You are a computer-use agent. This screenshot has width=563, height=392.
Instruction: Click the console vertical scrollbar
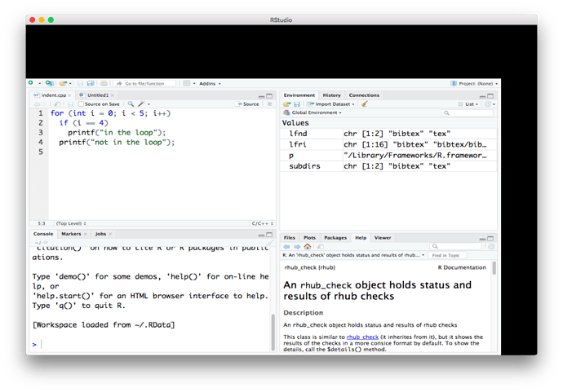[273, 332]
